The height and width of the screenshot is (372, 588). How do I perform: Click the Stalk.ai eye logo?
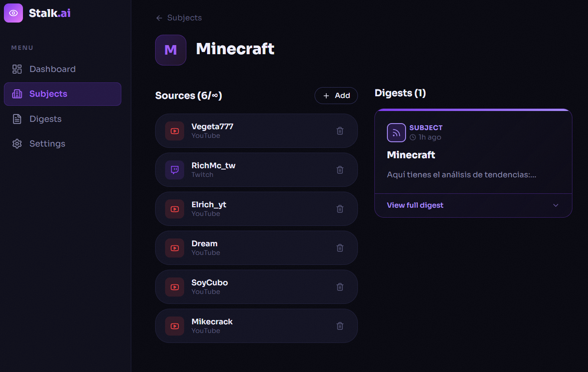[13, 13]
